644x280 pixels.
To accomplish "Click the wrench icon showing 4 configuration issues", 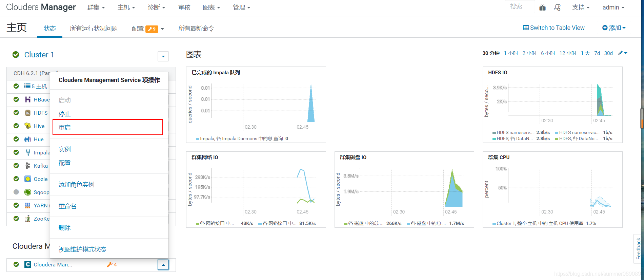I will click(109, 264).
